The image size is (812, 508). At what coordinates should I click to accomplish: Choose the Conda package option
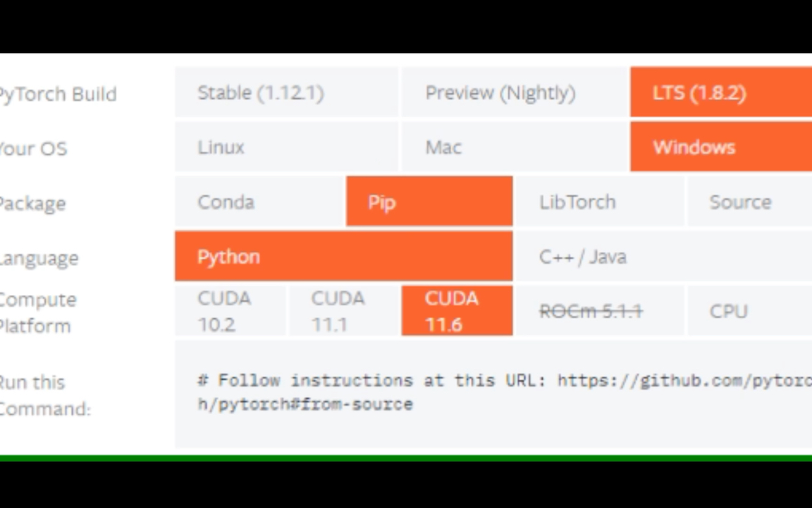tap(260, 202)
